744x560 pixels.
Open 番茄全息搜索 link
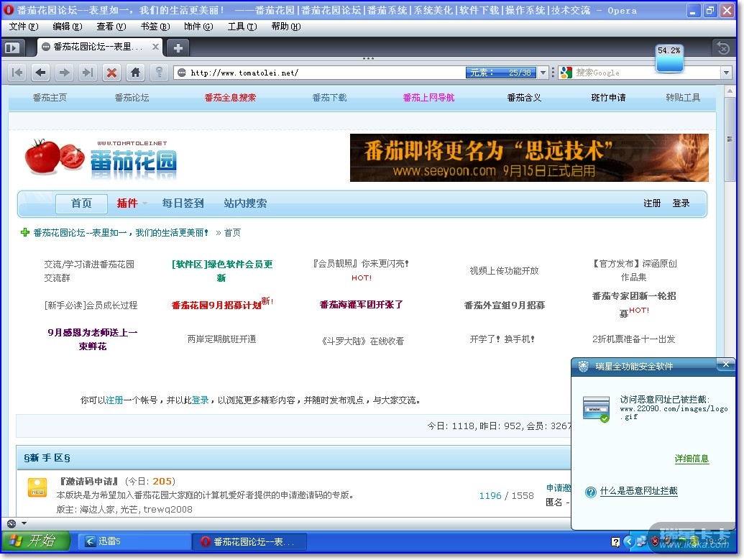230,98
